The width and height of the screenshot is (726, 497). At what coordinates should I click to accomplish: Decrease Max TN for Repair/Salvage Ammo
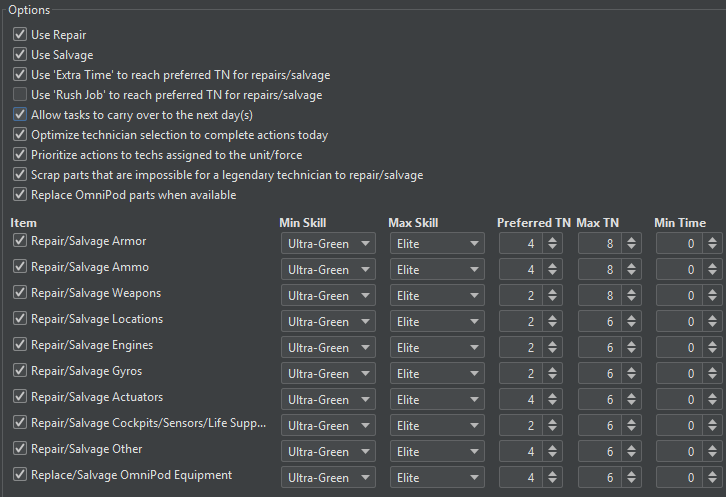tap(631, 273)
